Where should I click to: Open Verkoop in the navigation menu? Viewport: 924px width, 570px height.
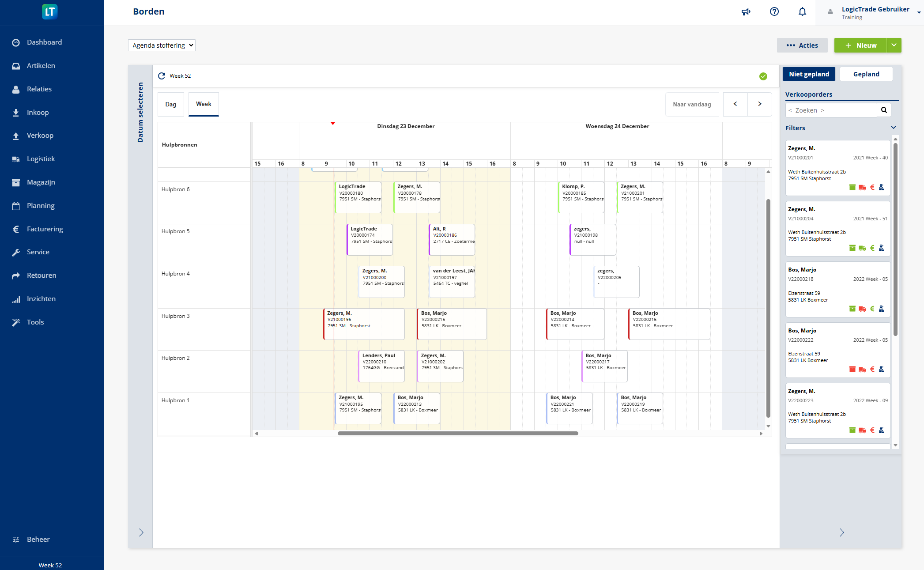(40, 135)
